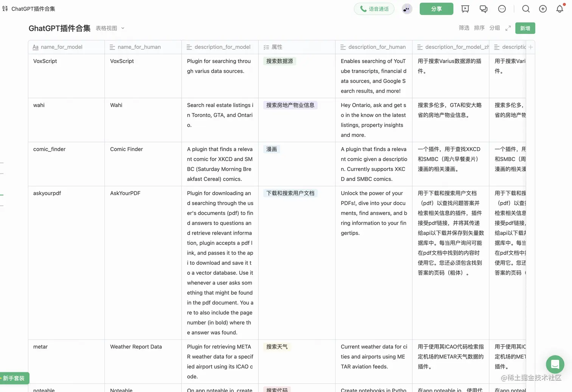Start a voice call with 语音通话

tap(374, 9)
